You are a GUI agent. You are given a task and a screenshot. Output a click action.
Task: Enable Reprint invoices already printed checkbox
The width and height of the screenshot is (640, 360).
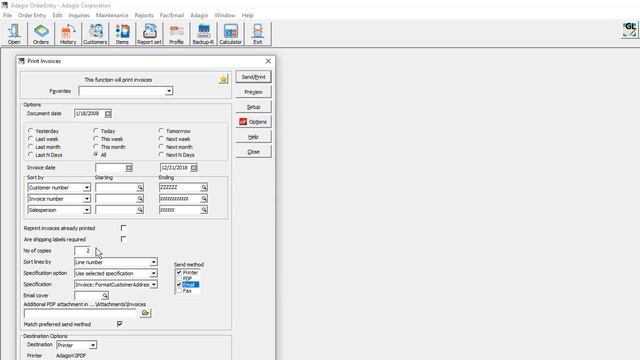123,228
